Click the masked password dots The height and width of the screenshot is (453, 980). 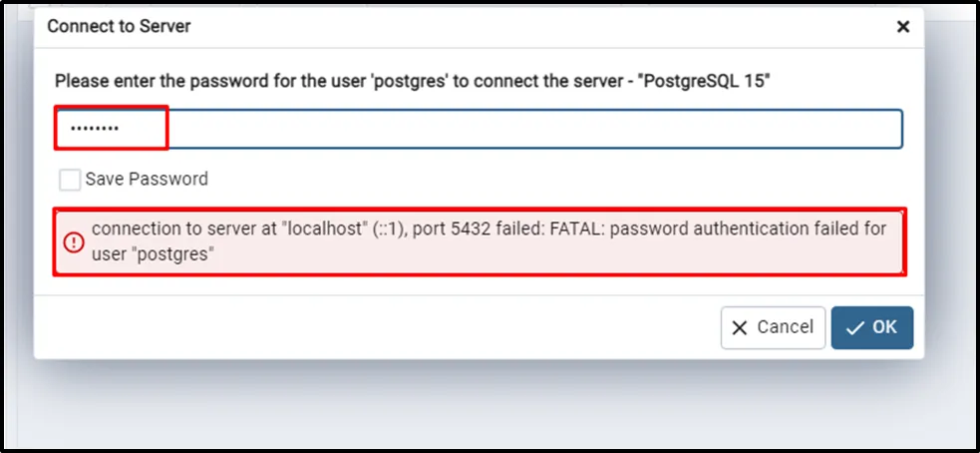93,130
